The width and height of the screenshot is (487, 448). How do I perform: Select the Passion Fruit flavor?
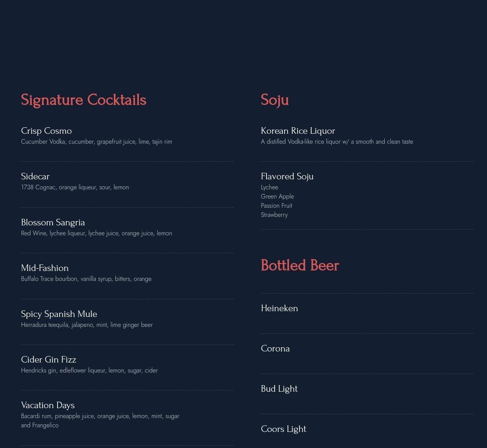pos(276,206)
